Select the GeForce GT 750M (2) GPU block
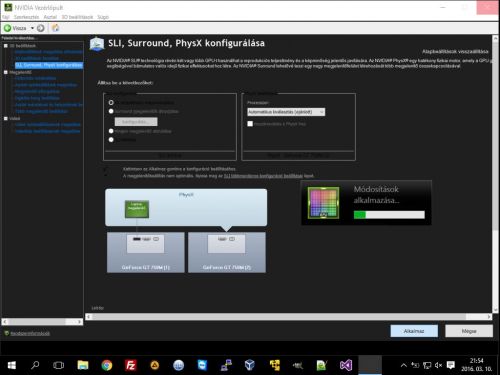Screen dimensions: 500x375 click(x=227, y=252)
